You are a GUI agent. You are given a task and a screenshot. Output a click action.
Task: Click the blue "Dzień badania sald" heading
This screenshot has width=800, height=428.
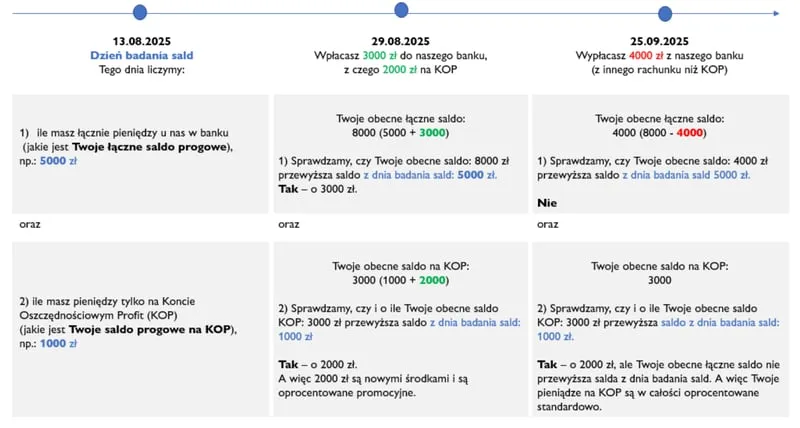coord(139,56)
